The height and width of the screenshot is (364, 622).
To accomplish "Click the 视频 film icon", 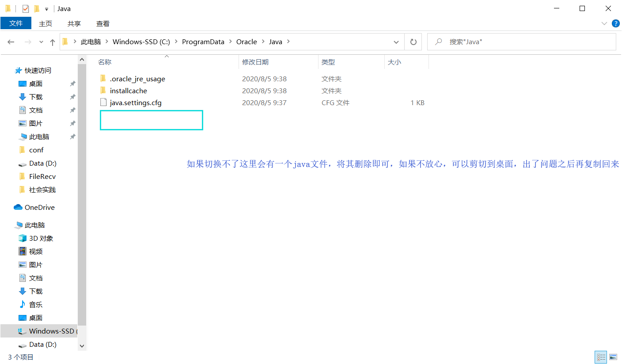I will (x=23, y=251).
